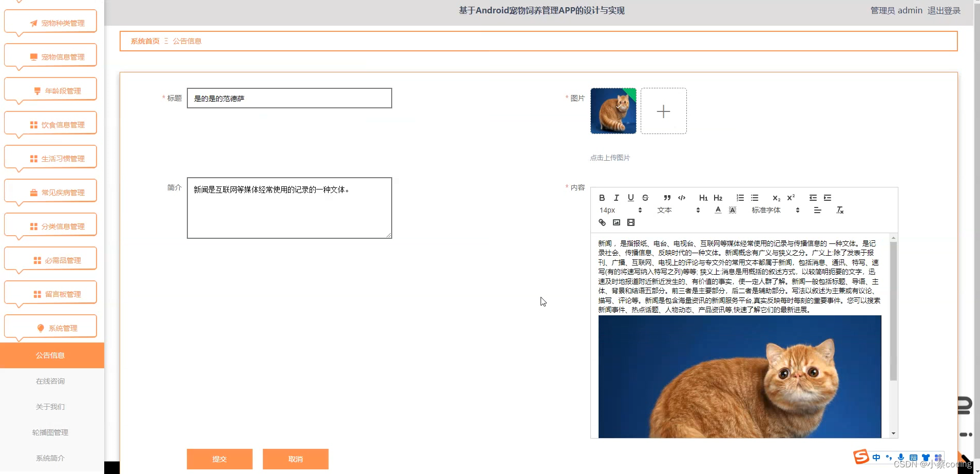Toggle italic formatting in the editor
Image resolution: width=980 pixels, height=474 pixels.
617,198
